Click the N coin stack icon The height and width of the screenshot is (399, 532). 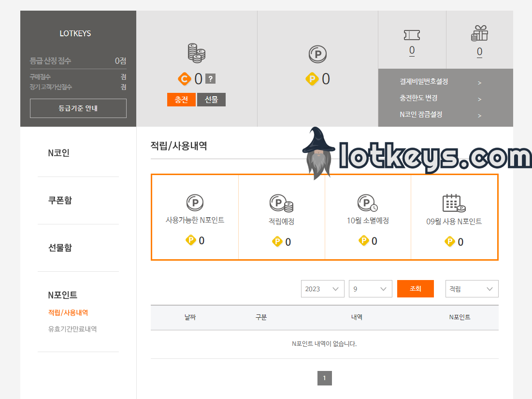[197, 53]
